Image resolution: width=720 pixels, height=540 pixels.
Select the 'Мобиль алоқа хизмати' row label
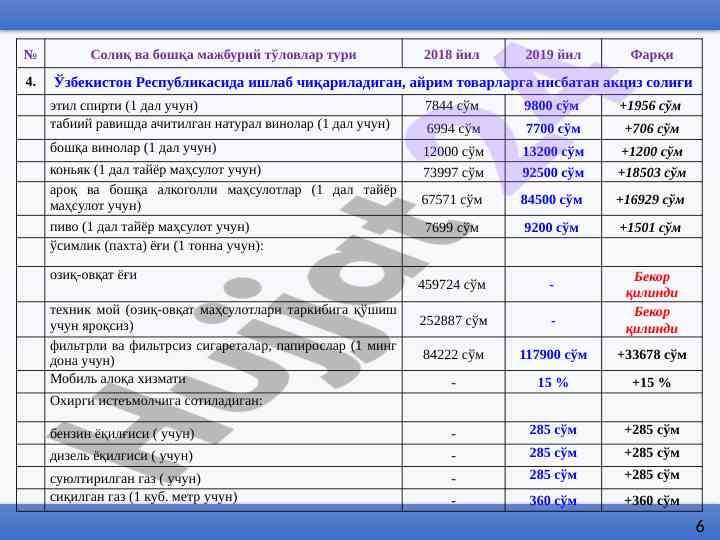pyautogui.click(x=118, y=379)
